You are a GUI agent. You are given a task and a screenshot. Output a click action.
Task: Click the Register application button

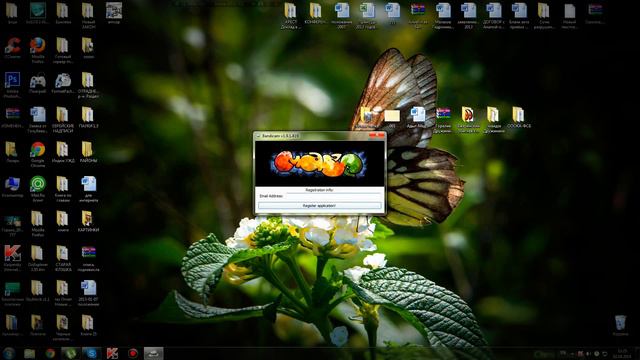(x=320, y=206)
